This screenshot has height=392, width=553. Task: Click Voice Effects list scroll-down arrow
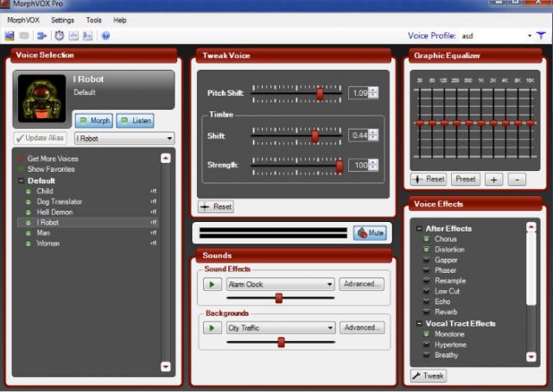coord(531,357)
